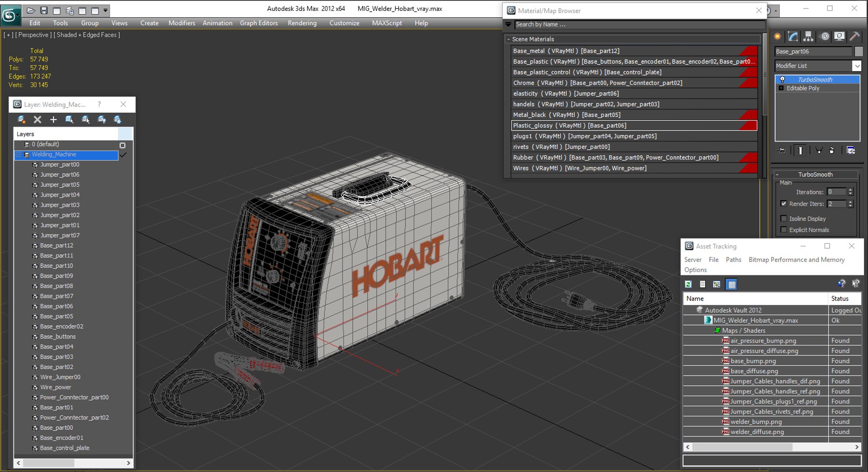The image size is (868, 472).
Task: Click Freeze/Unfreeze All Layers icon
Action: (x=118, y=119)
